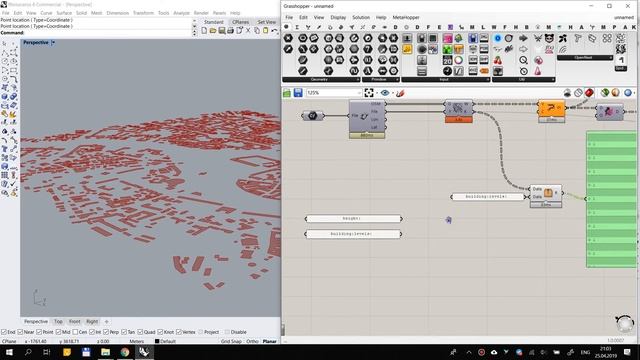Open the Perspective viewport title dropdown arrow
Viewport: 640px width, 360px height.
(53, 42)
